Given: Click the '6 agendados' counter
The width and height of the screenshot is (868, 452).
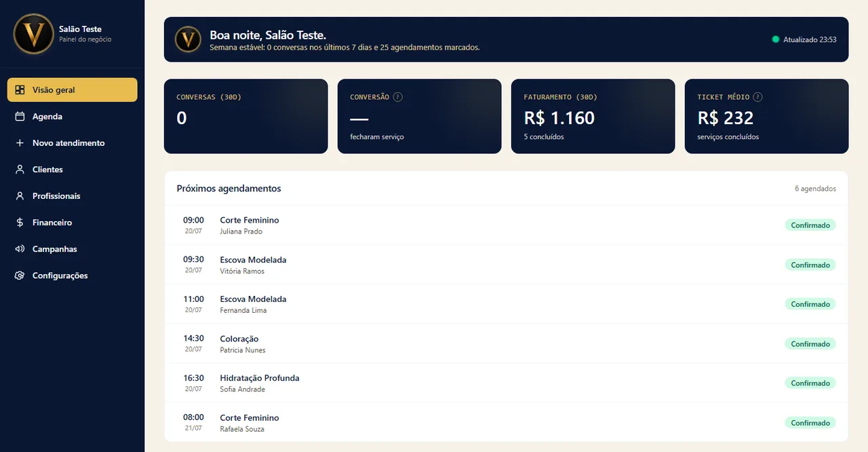Looking at the screenshot, I should [x=815, y=189].
